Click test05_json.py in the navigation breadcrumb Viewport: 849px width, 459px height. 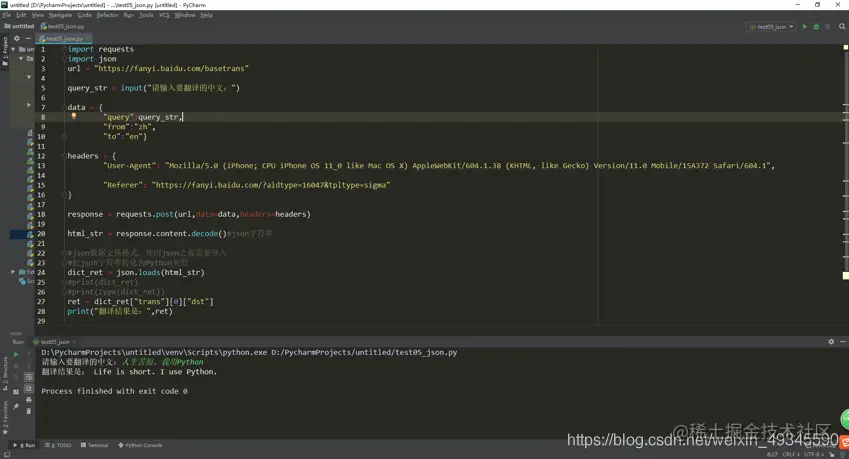(x=62, y=26)
